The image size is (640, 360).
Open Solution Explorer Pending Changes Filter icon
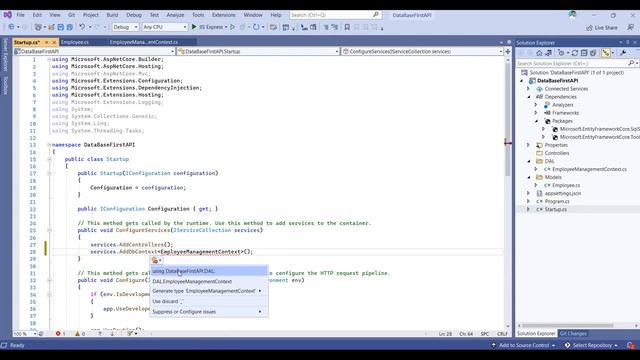point(562,53)
